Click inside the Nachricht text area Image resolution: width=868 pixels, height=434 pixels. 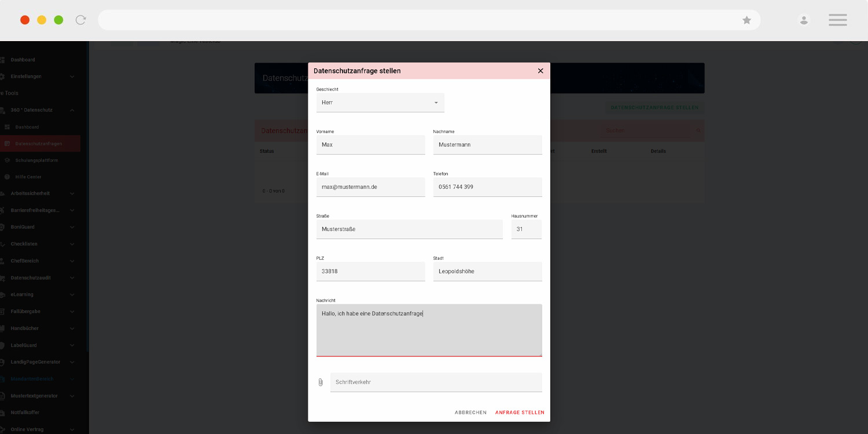pyautogui.click(x=429, y=330)
